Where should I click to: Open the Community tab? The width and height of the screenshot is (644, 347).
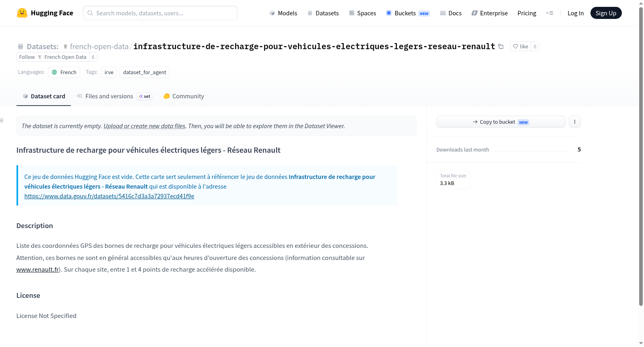(184, 96)
